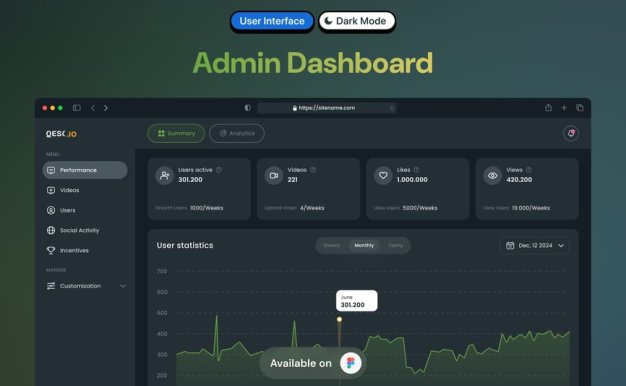Viewport: 626px width, 386px height.
Task: Click the Customization sliders icon
Action: [x=51, y=286]
